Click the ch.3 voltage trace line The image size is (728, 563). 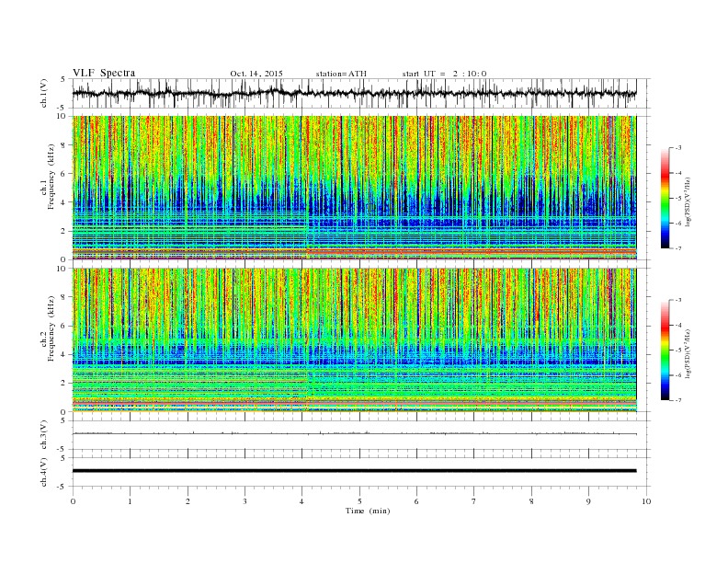(x=354, y=433)
